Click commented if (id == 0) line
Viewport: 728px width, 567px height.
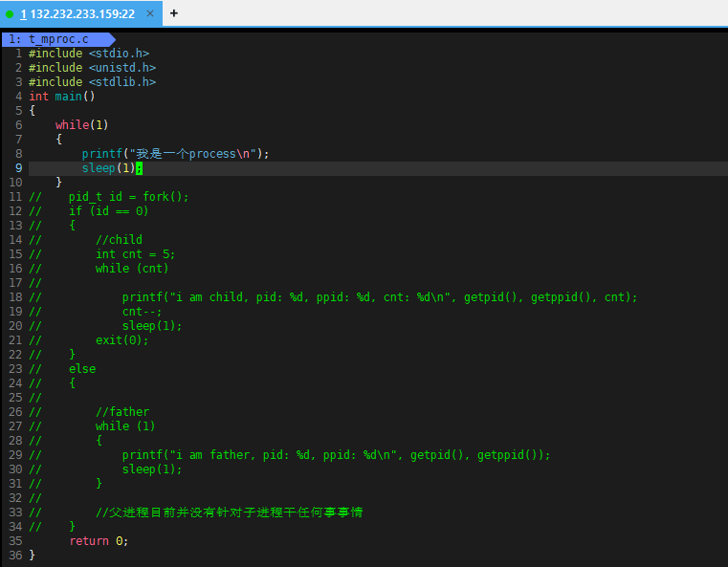pos(109,211)
